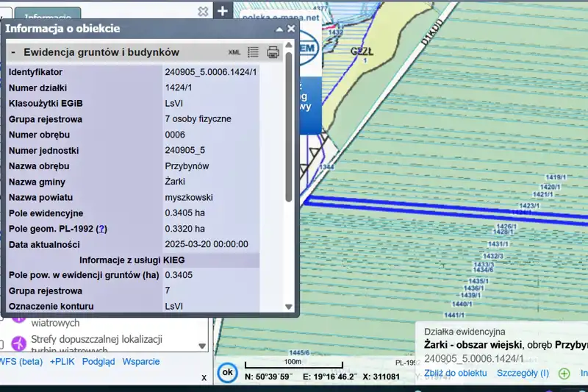The height and width of the screenshot is (392, 588).
Task: Open the Podgląd link
Action: click(98, 361)
